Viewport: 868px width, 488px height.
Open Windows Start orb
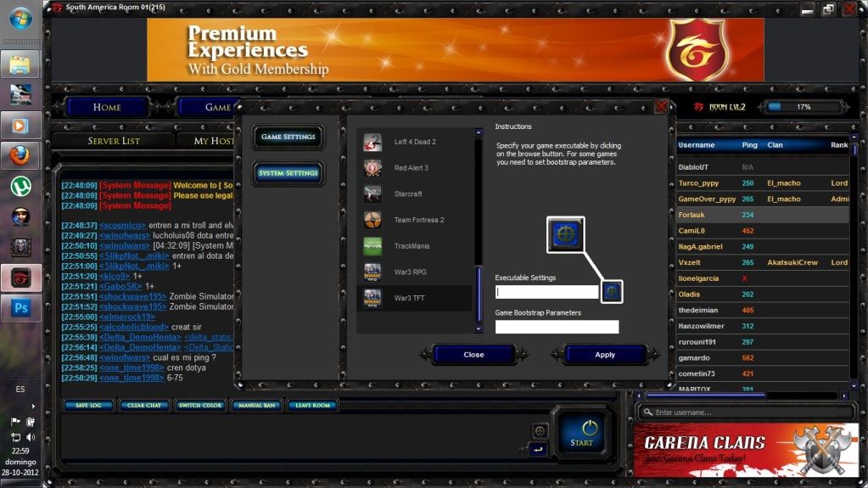(x=20, y=20)
